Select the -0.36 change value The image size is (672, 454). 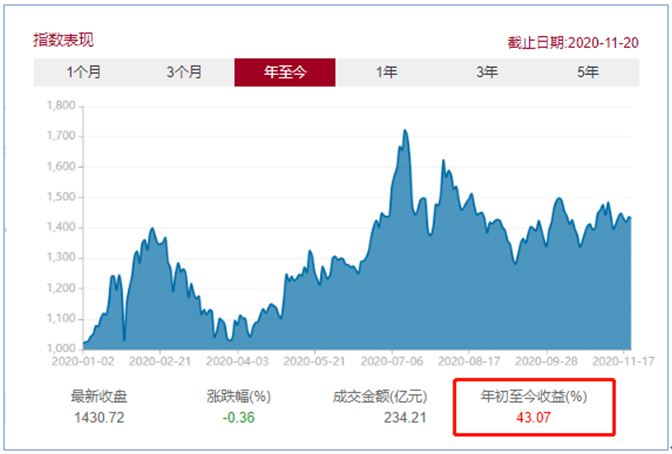tap(239, 417)
